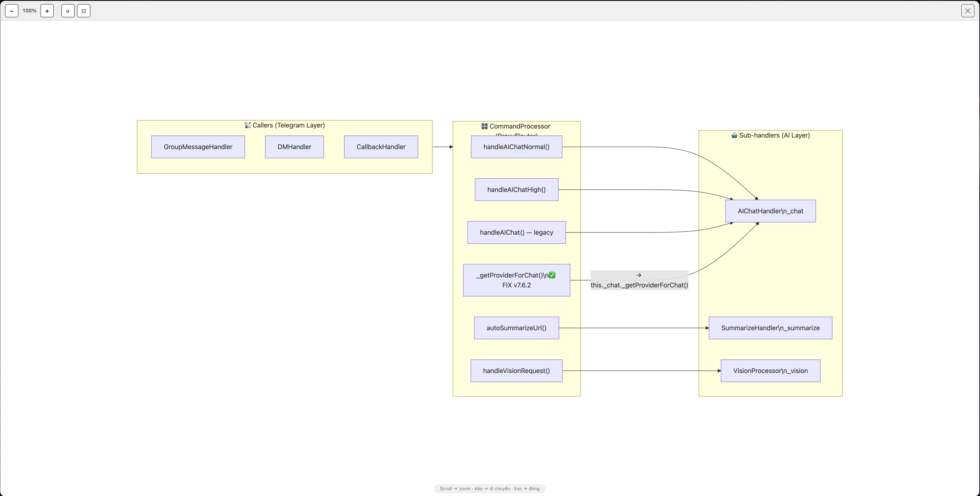This screenshot has width=980, height=496.
Task: Click the CallbackHandler node
Action: pyautogui.click(x=381, y=147)
